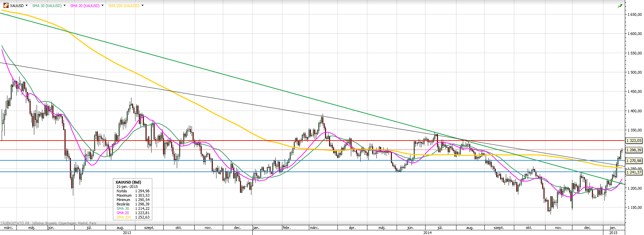The width and height of the screenshot is (644, 235).
Task: Click the 'SMA 20' row value '1 223,81'
Action: [x=142, y=213]
